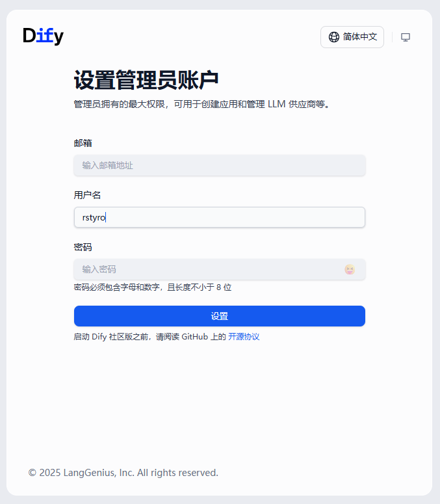Click the 输入密码 password input field

(x=208, y=269)
